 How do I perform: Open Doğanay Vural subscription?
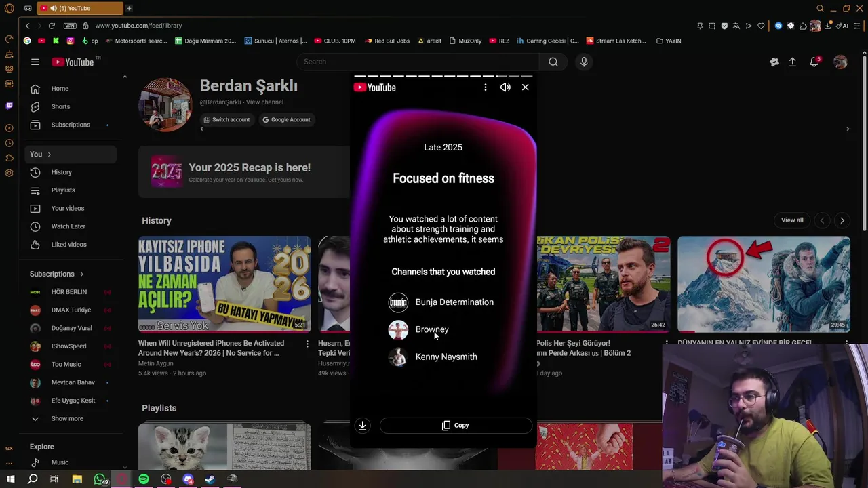point(71,328)
